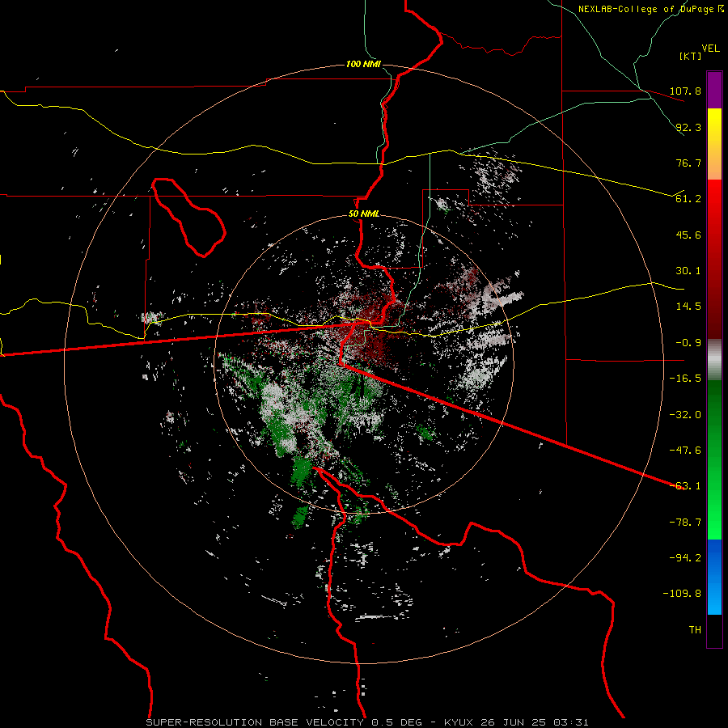Click the [KT] units label
Image resolution: width=728 pixels, height=728 pixels.
[691, 56]
